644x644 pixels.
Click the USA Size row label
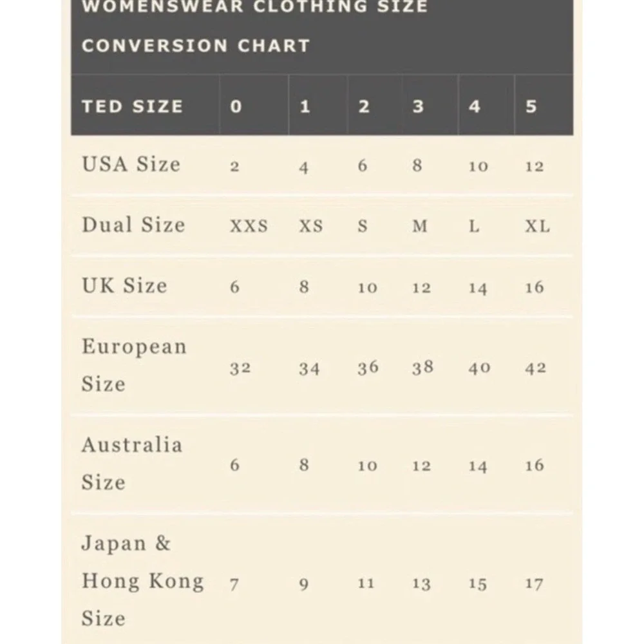coord(131,164)
